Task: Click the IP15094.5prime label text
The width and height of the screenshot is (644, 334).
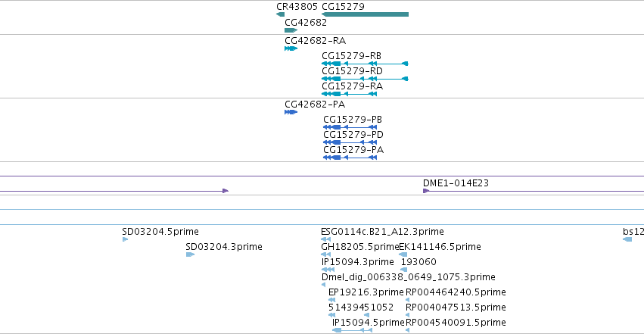Action: pos(369,323)
